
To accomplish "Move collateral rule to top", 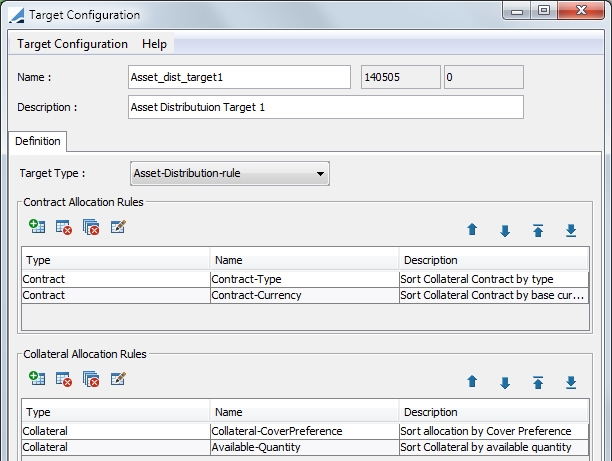I will point(538,382).
